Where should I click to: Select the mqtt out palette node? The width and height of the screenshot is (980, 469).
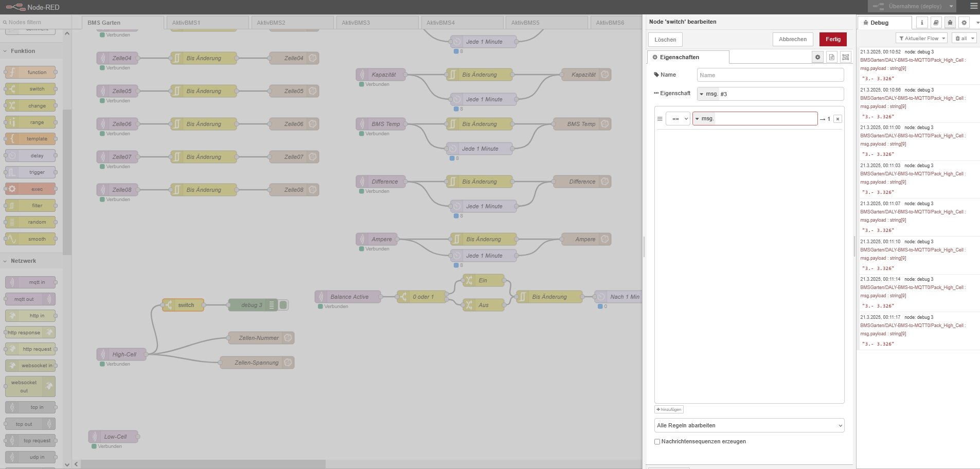(x=30, y=299)
